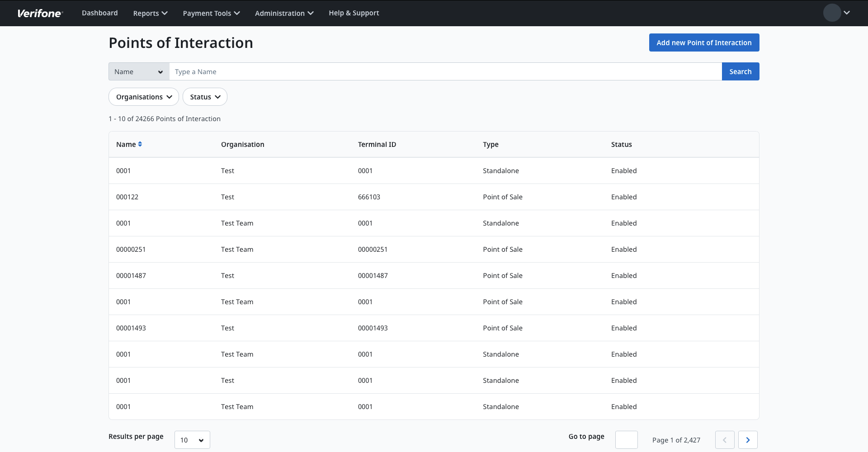Viewport: 868px width, 452px height.
Task: Click Test organisation in 00001493 row
Action: point(227,328)
